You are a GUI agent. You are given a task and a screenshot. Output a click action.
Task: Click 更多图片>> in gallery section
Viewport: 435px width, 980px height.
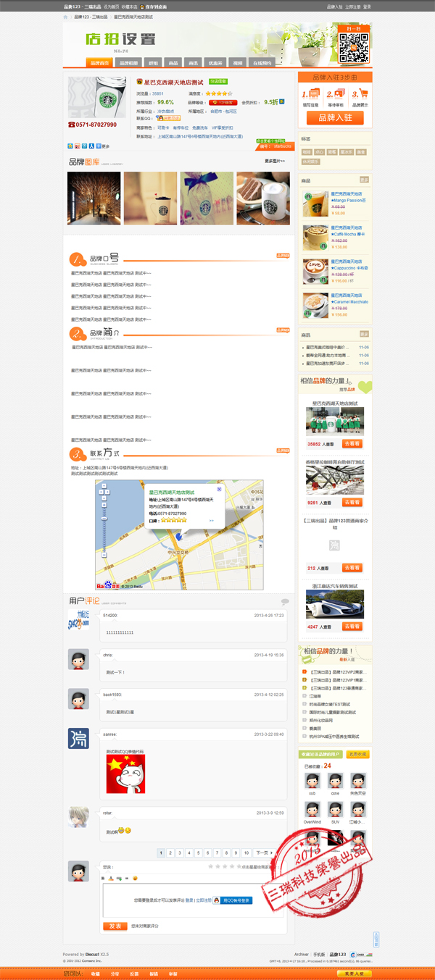(275, 161)
